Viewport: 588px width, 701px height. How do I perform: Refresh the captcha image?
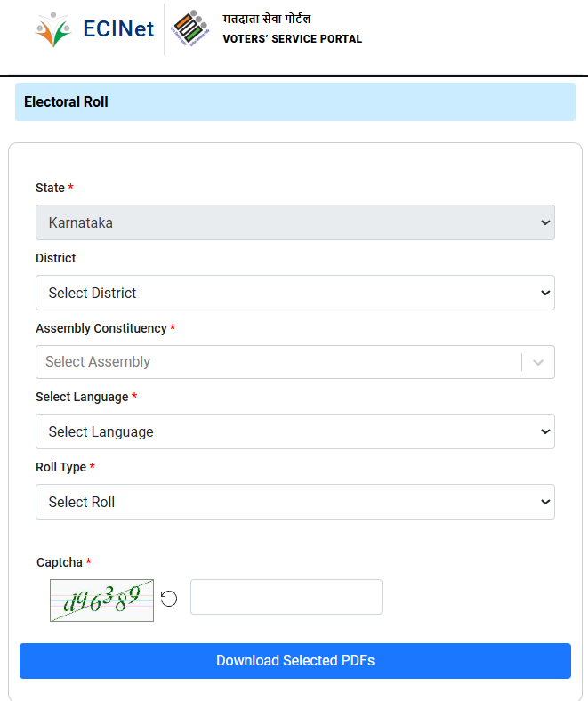[169, 599]
